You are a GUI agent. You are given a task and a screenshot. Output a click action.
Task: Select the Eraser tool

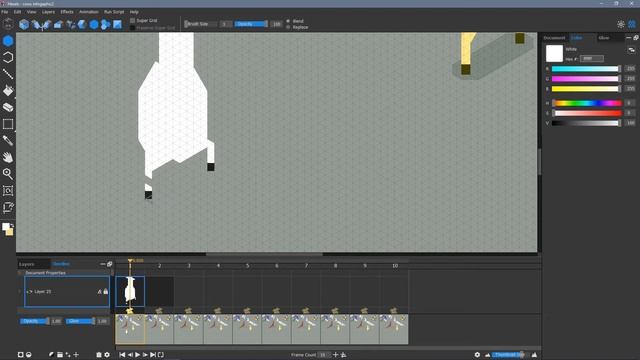click(8, 107)
